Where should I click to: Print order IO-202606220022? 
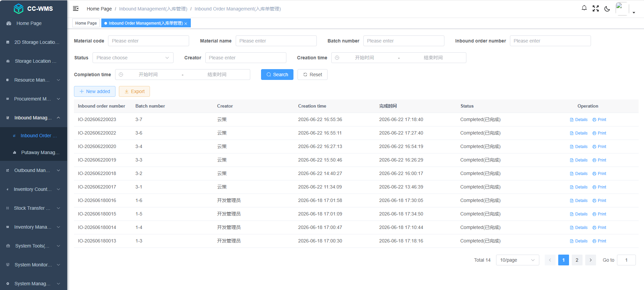pyautogui.click(x=599, y=133)
